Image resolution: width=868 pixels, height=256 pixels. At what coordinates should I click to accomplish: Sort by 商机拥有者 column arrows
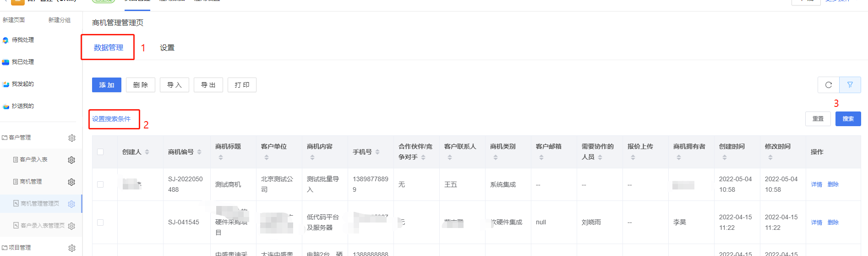679,157
